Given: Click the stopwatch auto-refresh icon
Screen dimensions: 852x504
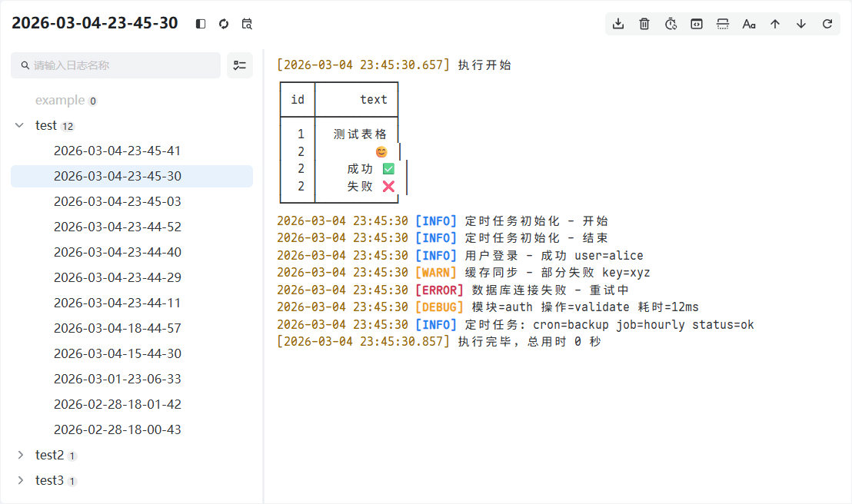Looking at the screenshot, I should pyautogui.click(x=671, y=24).
